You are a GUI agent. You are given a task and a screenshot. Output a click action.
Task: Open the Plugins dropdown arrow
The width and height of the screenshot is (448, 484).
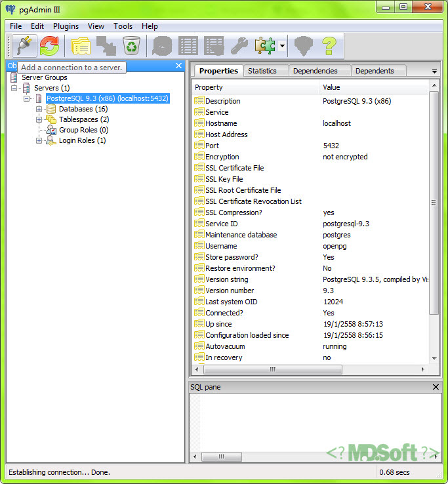pyautogui.click(x=282, y=46)
